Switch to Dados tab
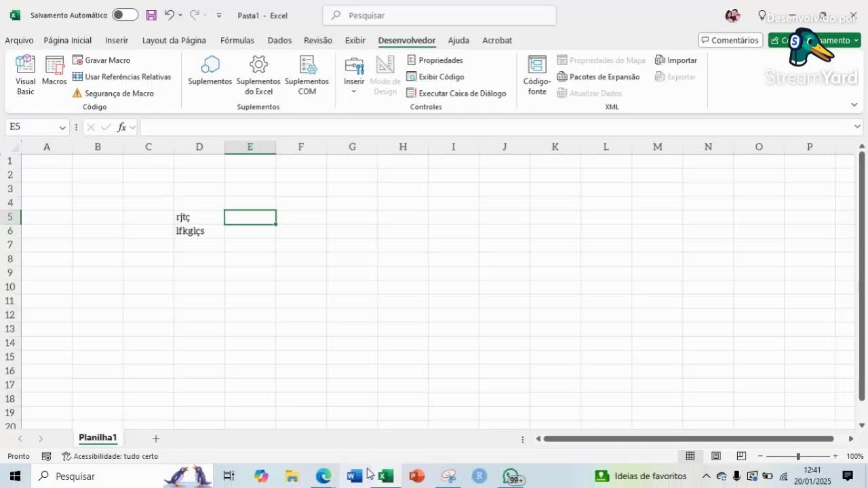This screenshot has height=488, width=868. [279, 40]
